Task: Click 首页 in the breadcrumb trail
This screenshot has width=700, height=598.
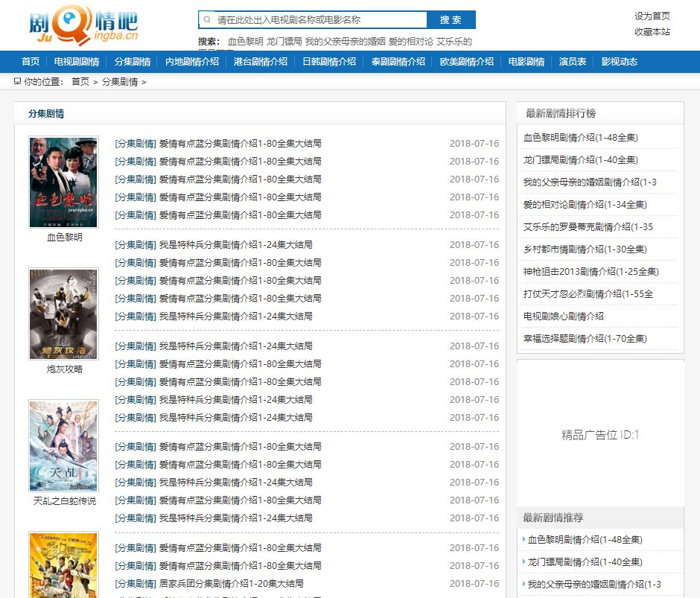Action: [x=80, y=82]
